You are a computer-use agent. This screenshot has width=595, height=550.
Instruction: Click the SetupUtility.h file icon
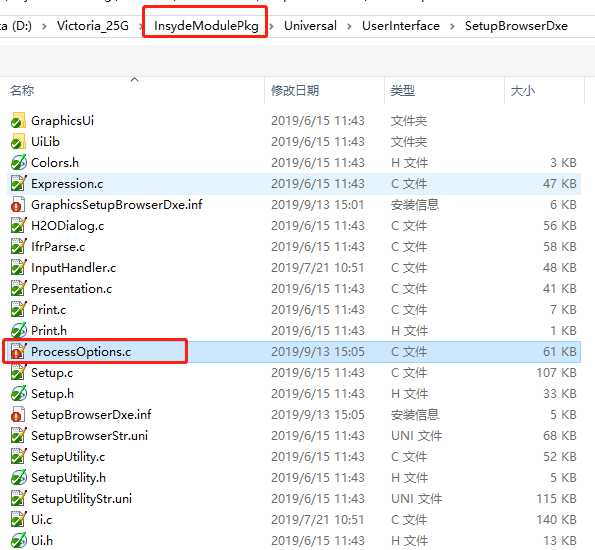coord(18,478)
